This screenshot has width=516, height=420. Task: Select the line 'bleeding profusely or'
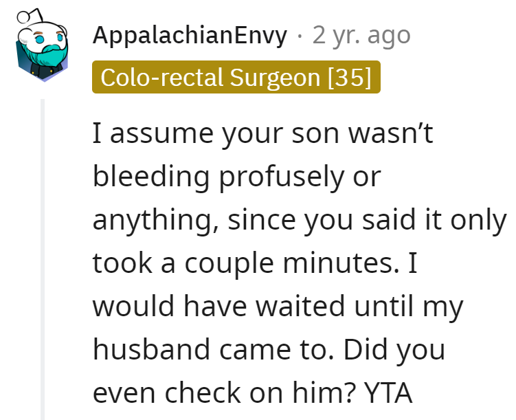tap(236, 177)
